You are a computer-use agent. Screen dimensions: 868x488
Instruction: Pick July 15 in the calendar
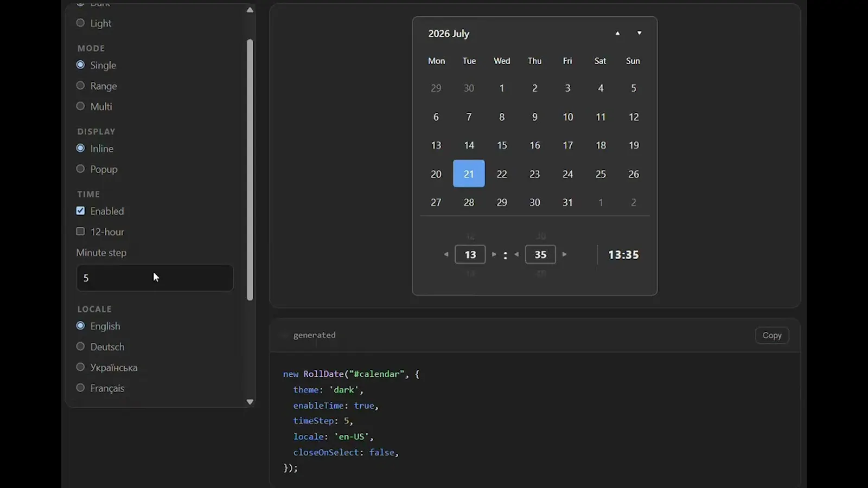point(502,145)
